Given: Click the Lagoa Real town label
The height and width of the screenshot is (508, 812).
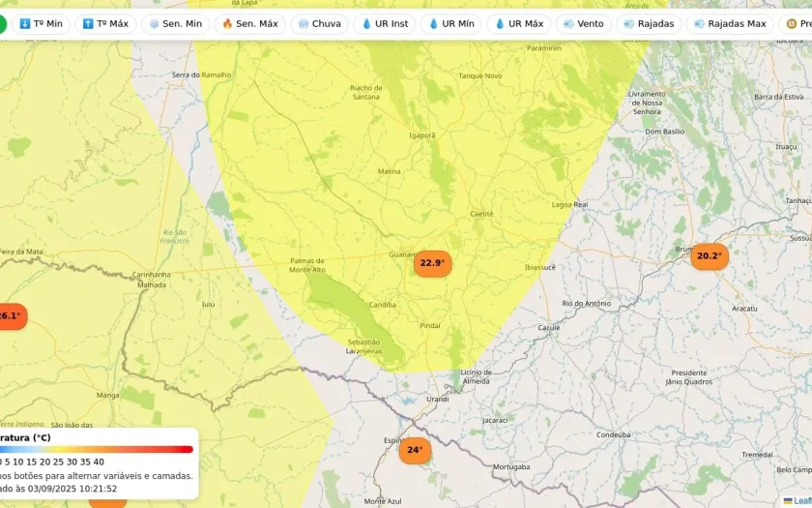Looking at the screenshot, I should point(569,205).
